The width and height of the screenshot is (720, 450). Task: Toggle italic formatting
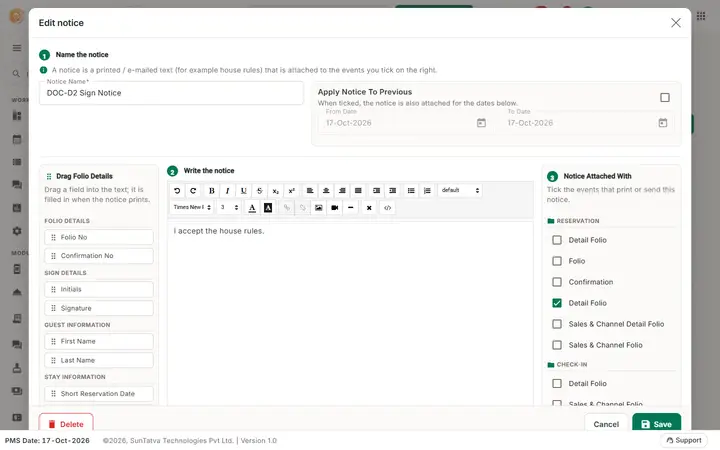(227, 191)
